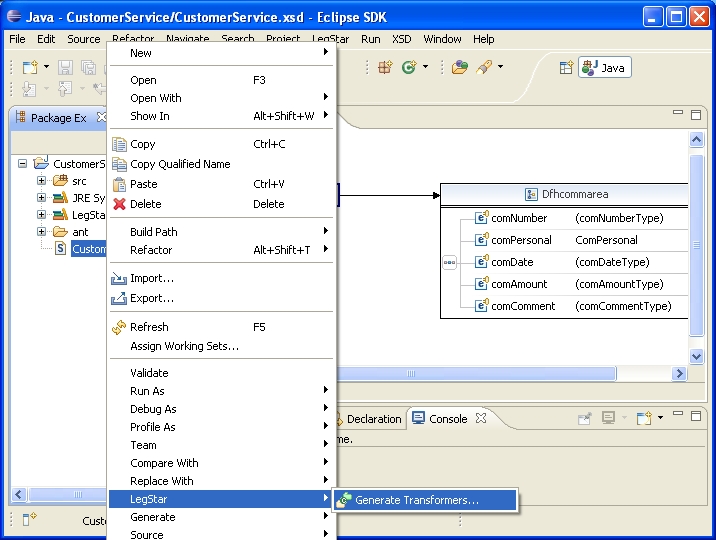Open the Help menu
Viewport: 716px width, 540px height.
484,39
